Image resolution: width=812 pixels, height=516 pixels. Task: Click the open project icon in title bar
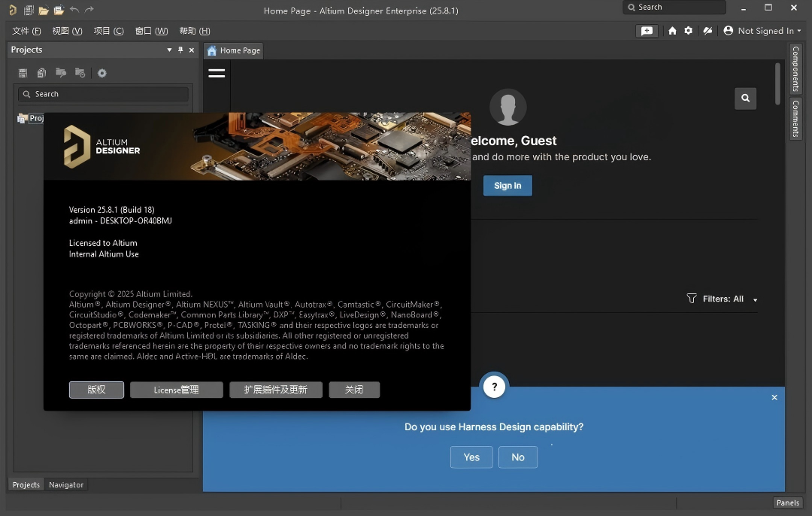click(59, 10)
